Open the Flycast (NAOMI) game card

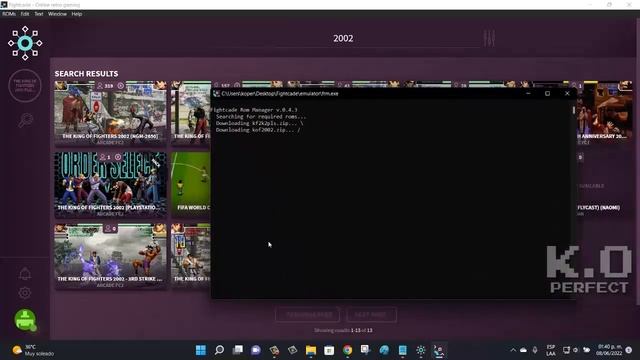click(604, 184)
